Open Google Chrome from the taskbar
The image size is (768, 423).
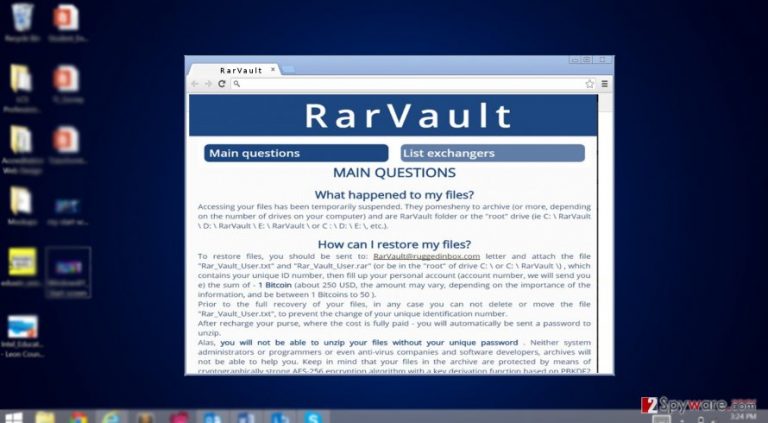78,418
